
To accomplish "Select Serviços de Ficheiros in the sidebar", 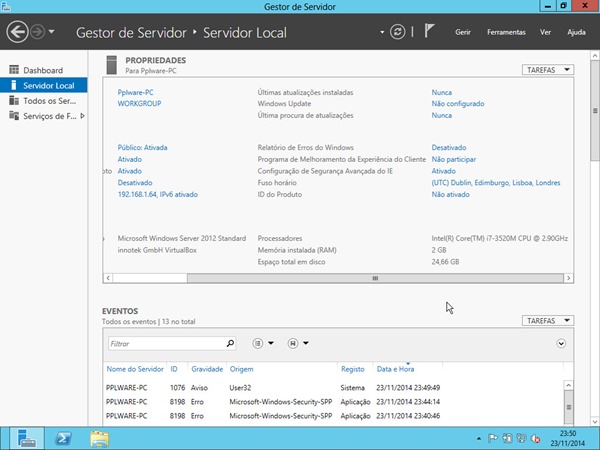I will [x=44, y=116].
